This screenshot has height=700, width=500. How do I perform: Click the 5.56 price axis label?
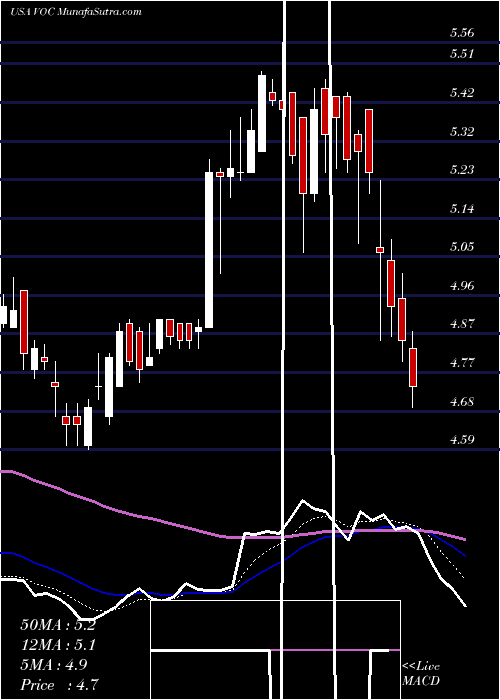click(x=462, y=33)
